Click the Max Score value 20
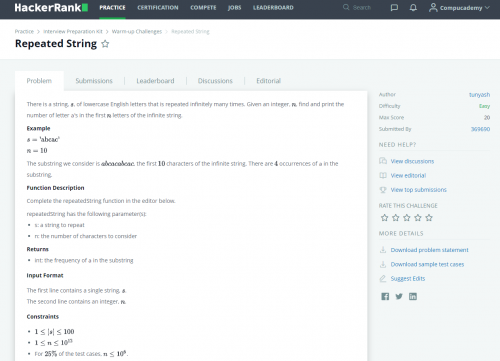The image size is (500, 361). point(487,117)
